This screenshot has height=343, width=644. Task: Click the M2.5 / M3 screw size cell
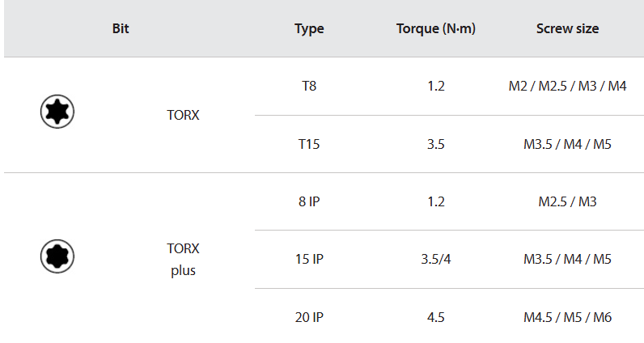point(568,201)
